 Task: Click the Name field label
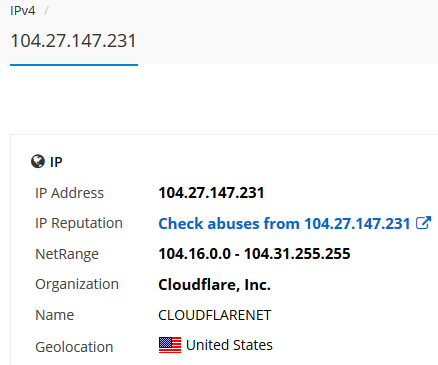pyautogui.click(x=55, y=315)
